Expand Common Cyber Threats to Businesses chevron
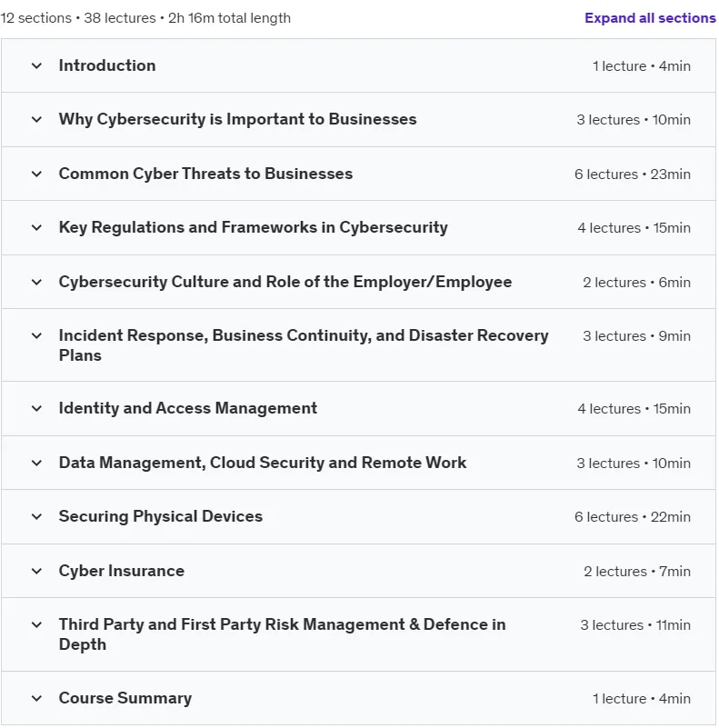Viewport: 719px width, 728px height. 36,175
